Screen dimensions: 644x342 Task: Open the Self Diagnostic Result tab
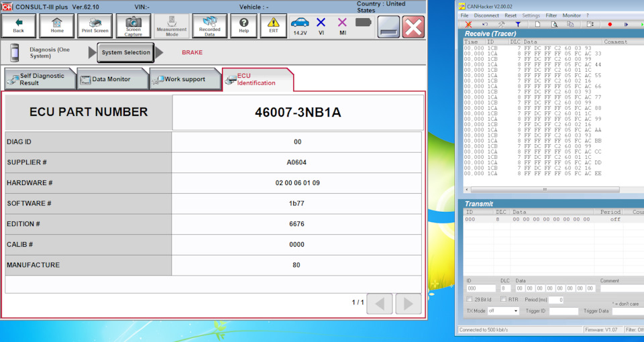[x=39, y=79]
